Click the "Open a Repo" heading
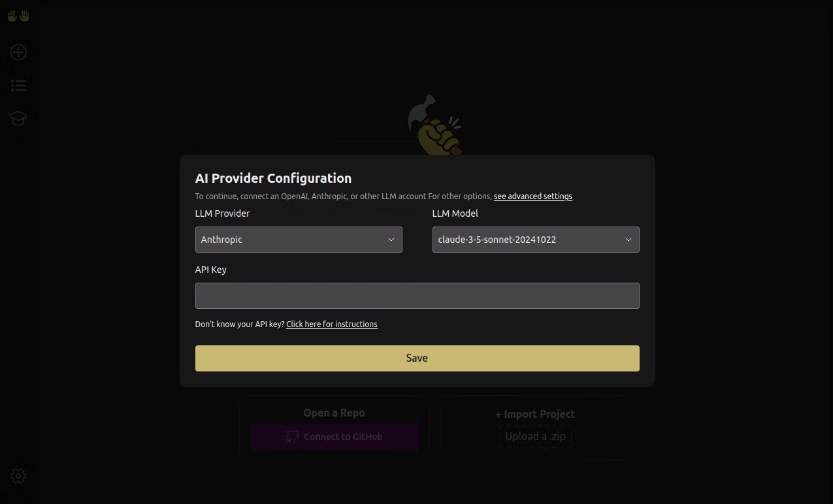833x504 pixels. [334, 413]
